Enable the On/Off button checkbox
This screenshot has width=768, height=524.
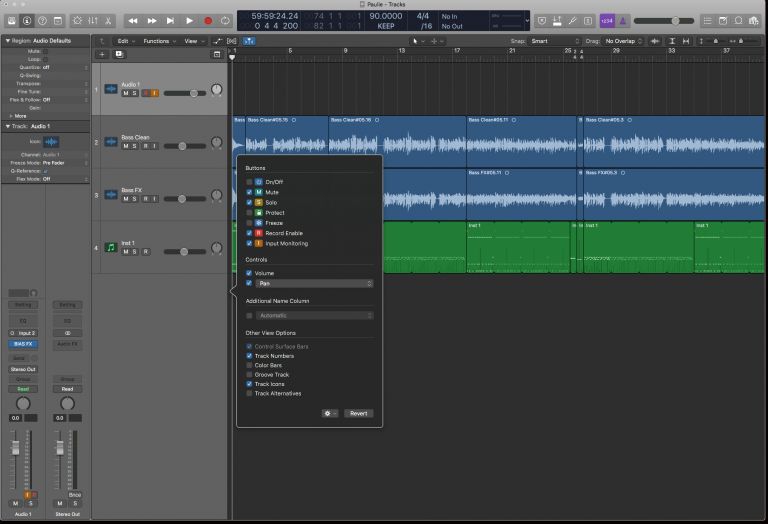[x=249, y=182]
